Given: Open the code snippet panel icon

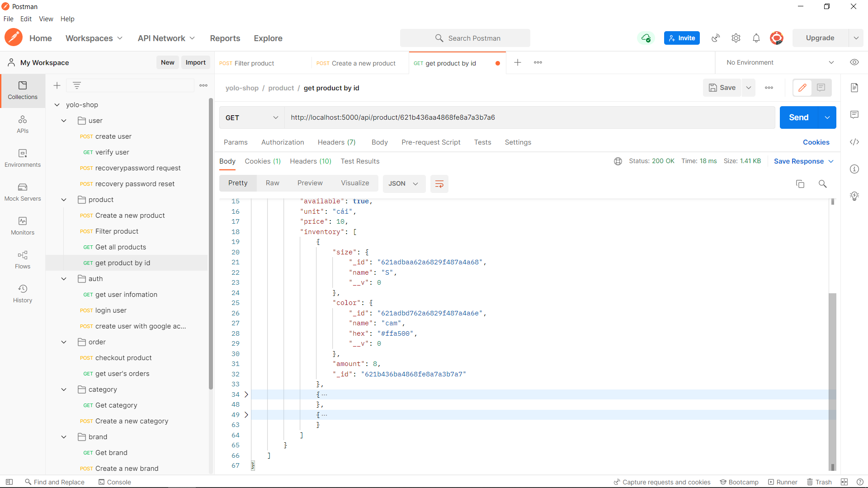Looking at the screenshot, I should point(854,142).
